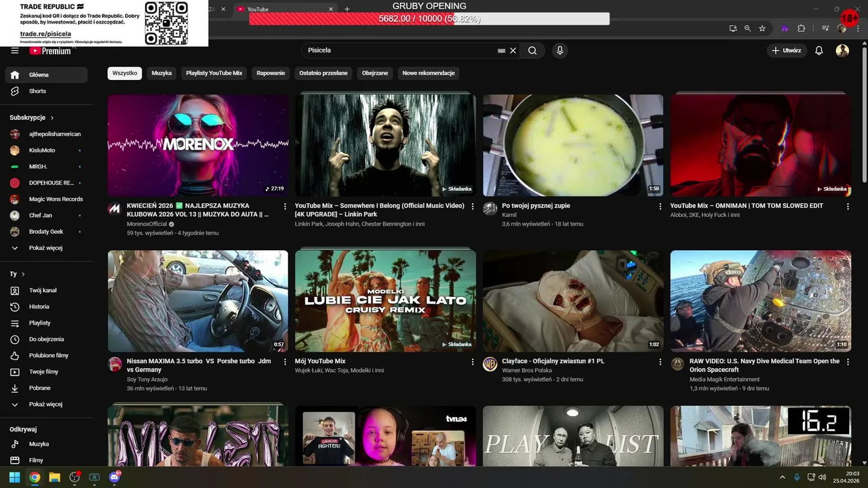Open a new browser tab with plus
This screenshot has width=868, height=488.
(x=347, y=9)
